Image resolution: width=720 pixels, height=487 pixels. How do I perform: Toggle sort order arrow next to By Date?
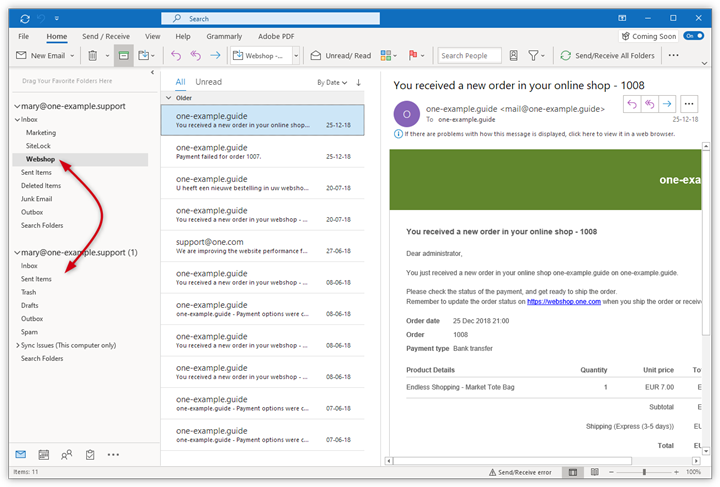tap(358, 82)
